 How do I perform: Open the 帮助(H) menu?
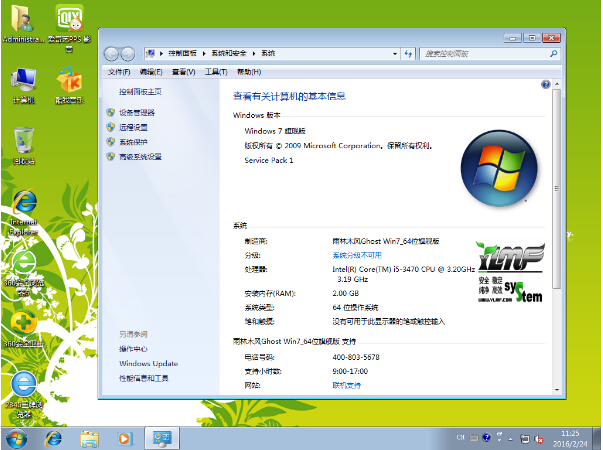point(249,72)
